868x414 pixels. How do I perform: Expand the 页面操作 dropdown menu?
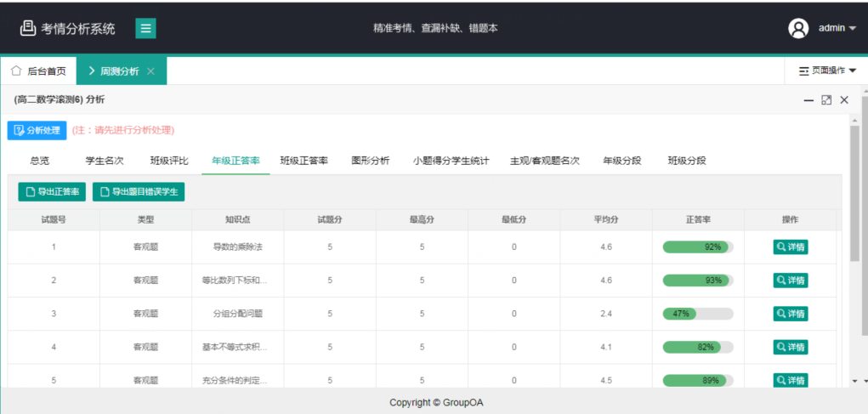tap(827, 71)
